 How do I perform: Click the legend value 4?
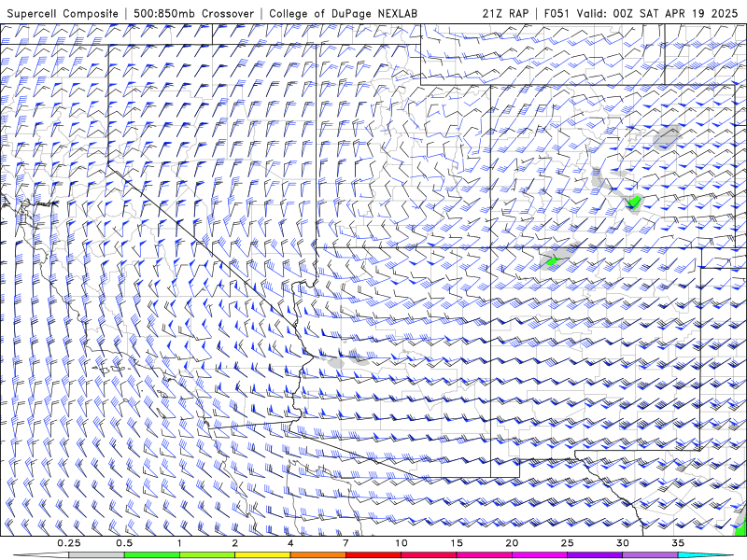pyautogui.click(x=290, y=543)
